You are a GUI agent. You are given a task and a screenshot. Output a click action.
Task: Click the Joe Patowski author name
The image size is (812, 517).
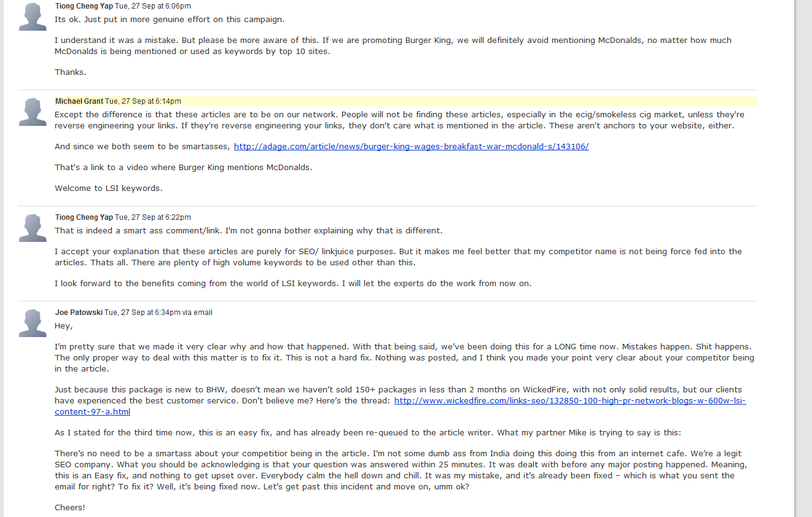click(79, 313)
